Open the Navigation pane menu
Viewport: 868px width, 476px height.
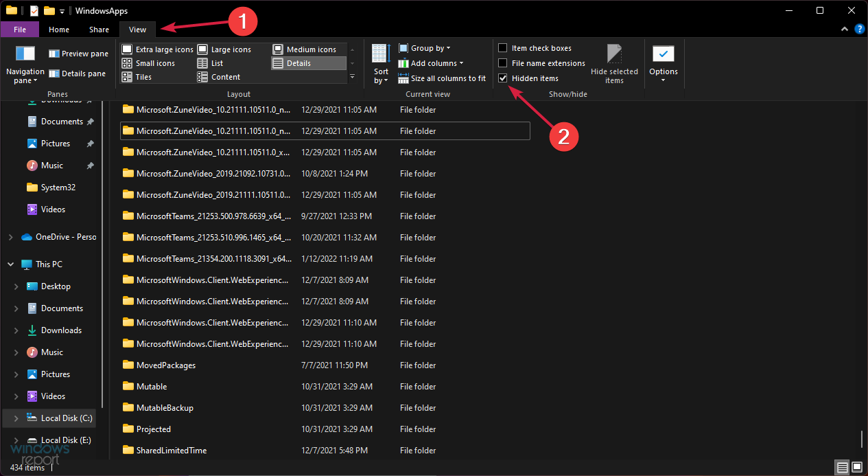click(x=25, y=65)
